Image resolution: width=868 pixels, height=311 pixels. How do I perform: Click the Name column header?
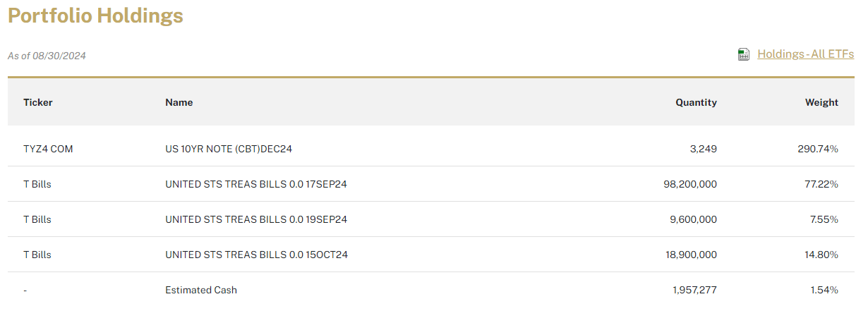(x=179, y=102)
